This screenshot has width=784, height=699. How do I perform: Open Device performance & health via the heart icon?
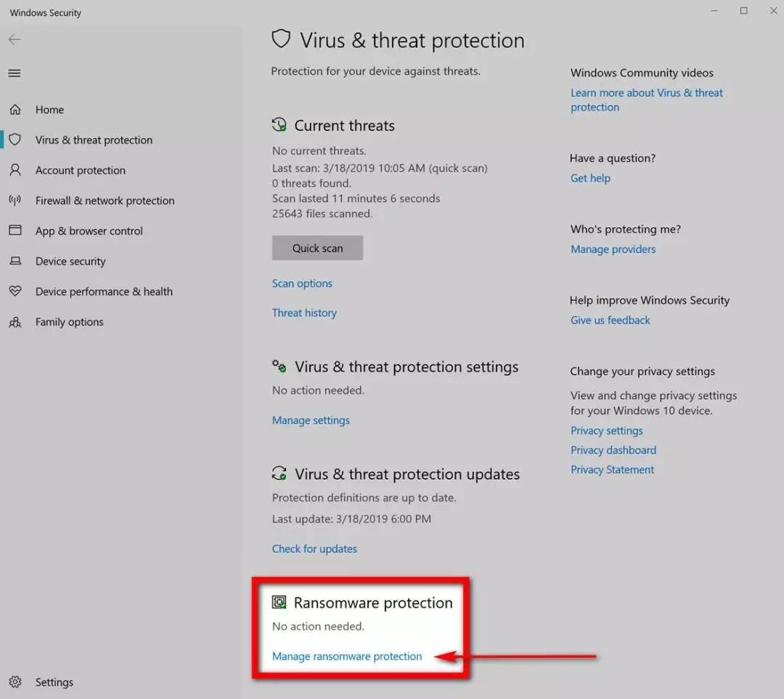tap(16, 291)
